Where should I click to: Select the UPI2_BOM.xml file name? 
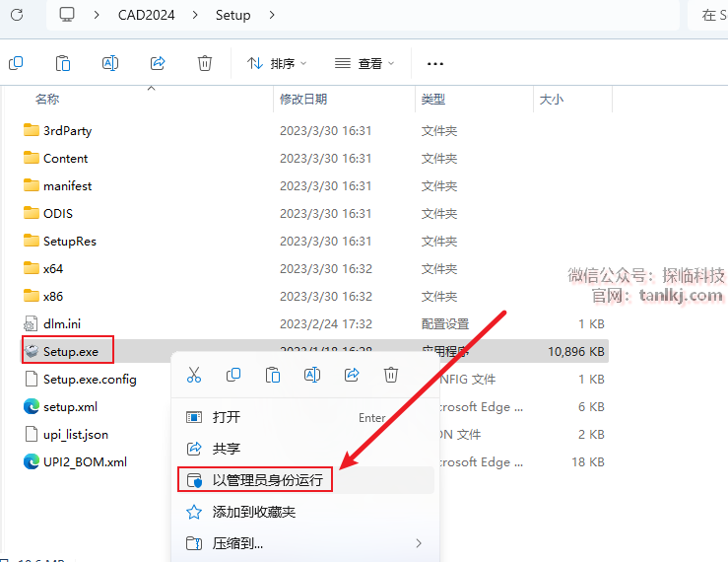coord(85,462)
